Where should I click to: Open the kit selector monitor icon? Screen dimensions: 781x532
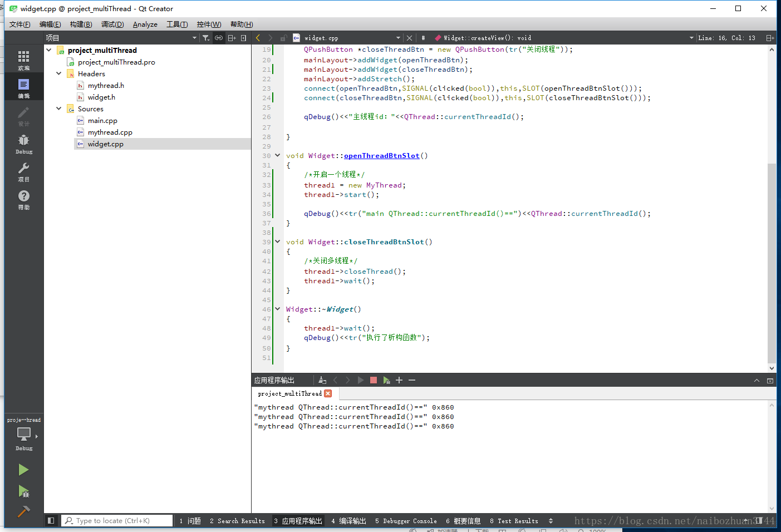click(24, 434)
